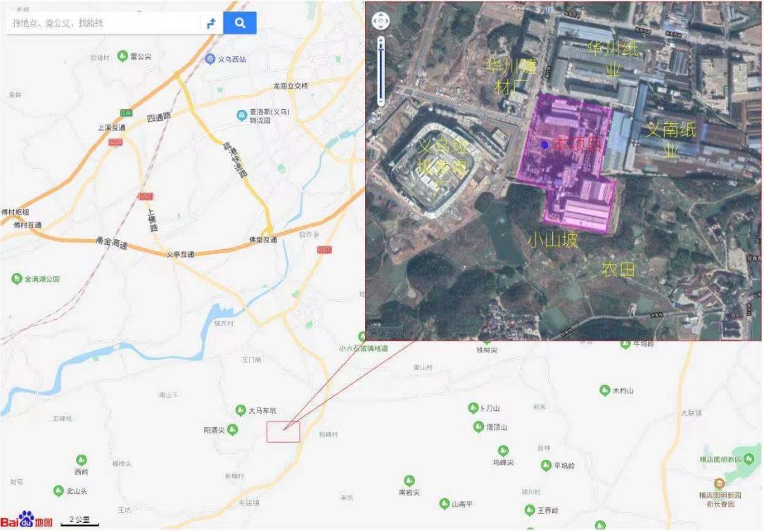This screenshot has width=764, height=532.
Task: Click the pan compass control on satellite map
Action: (x=381, y=21)
